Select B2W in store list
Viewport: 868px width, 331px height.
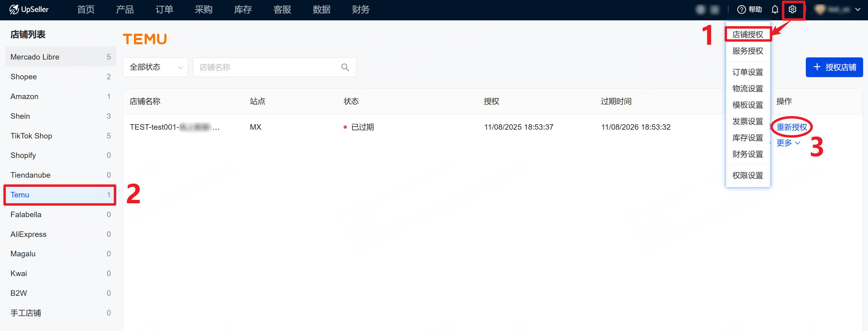coord(61,293)
